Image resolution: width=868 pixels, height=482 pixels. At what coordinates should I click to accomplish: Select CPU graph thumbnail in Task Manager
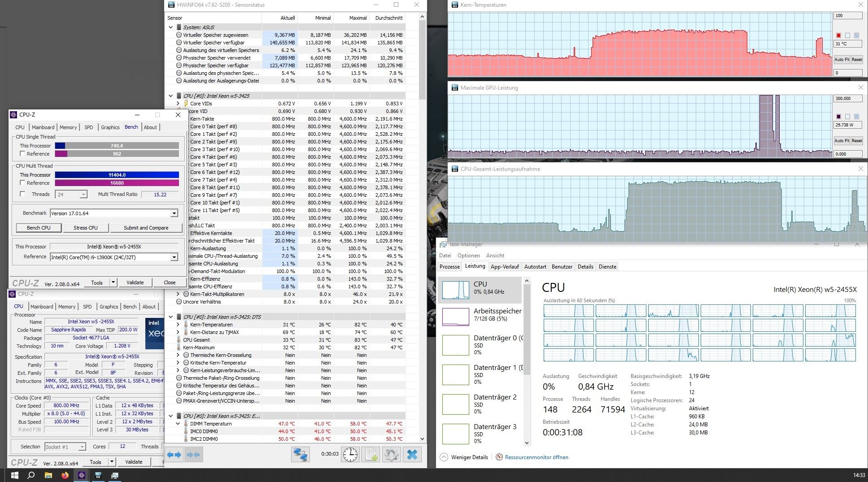pos(455,290)
